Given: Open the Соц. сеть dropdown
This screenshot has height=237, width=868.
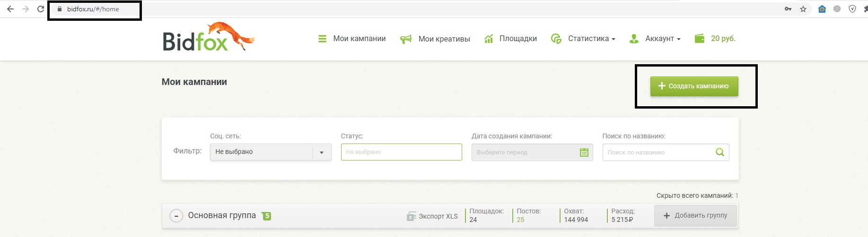Looking at the screenshot, I should (x=271, y=152).
